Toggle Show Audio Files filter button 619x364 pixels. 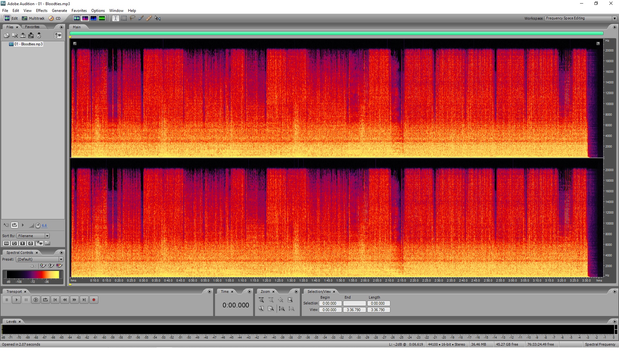pyautogui.click(x=6, y=243)
